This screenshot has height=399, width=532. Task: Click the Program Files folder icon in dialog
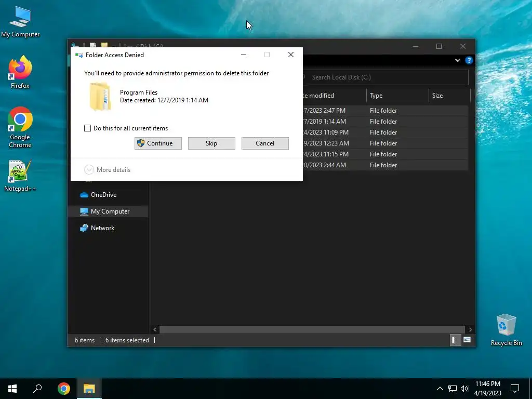click(x=100, y=96)
